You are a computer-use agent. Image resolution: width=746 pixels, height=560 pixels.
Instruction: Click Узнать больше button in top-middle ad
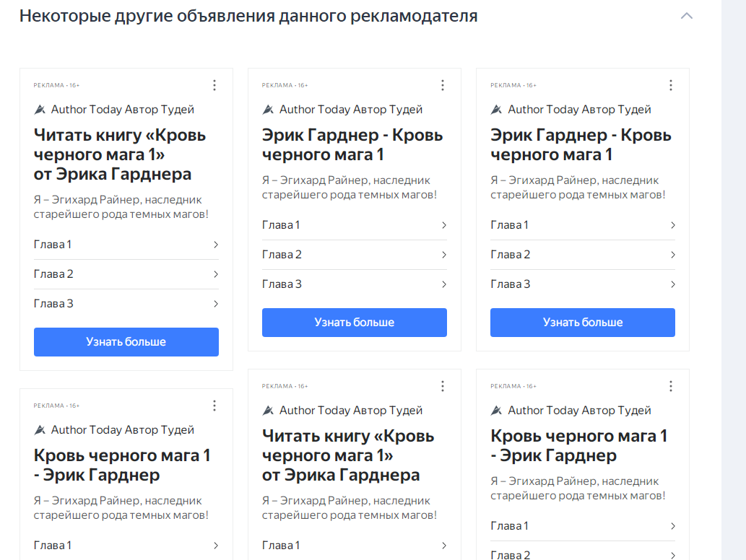click(x=354, y=323)
